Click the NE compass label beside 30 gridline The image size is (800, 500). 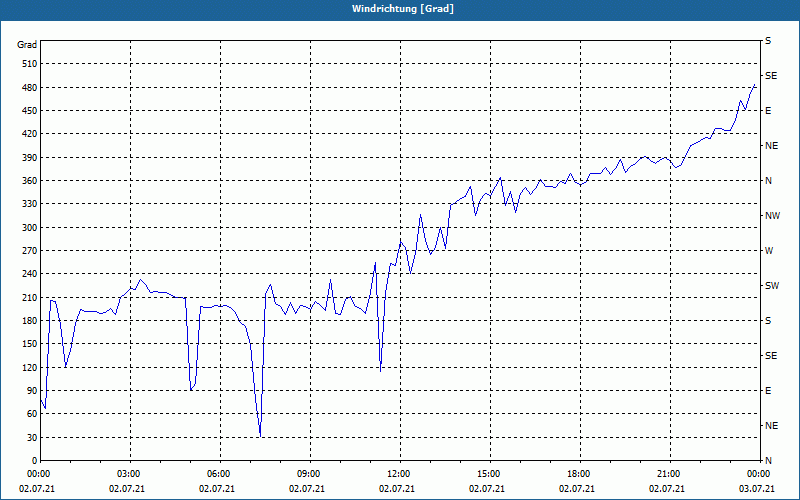(x=771, y=426)
